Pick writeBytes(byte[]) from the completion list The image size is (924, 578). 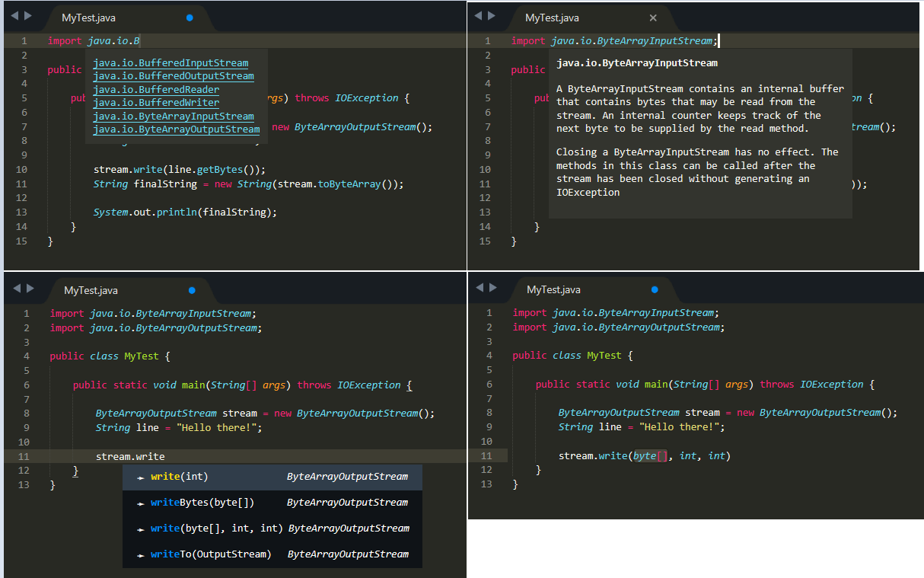[x=272, y=503]
